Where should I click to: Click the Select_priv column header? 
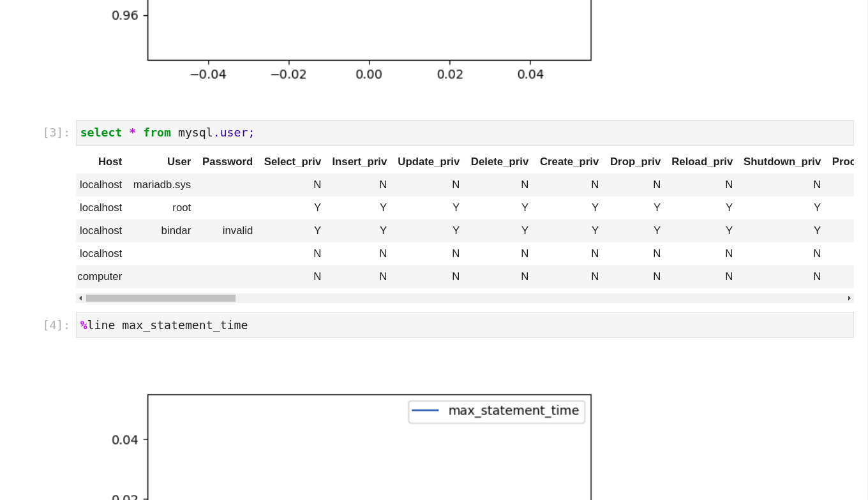coord(292,162)
